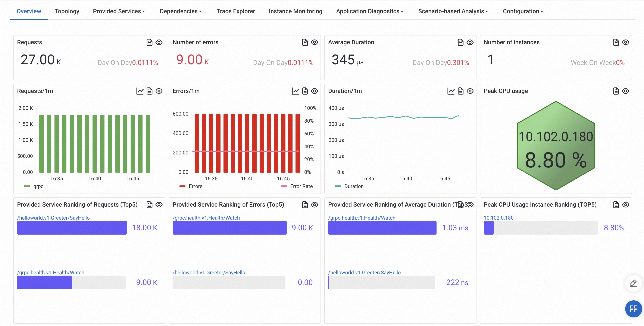Toggle the Error Rate legend swatch
Viewport: 644px width, 326px height.
tap(284, 186)
